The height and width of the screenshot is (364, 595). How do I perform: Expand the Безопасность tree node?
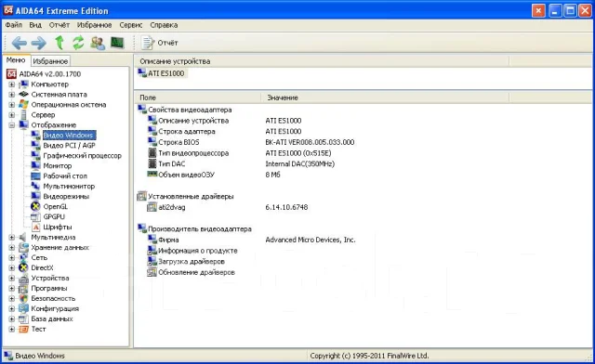click(x=12, y=299)
